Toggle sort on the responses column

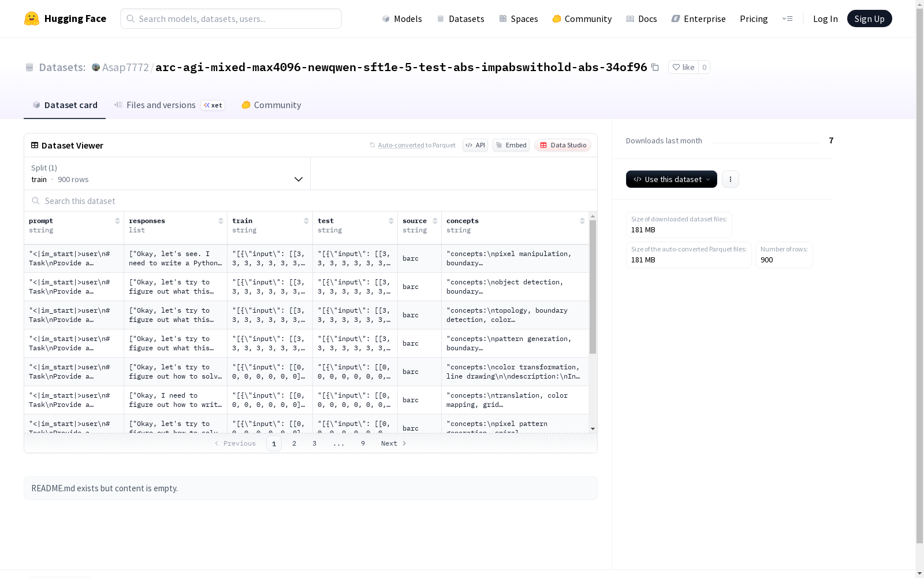click(x=221, y=221)
